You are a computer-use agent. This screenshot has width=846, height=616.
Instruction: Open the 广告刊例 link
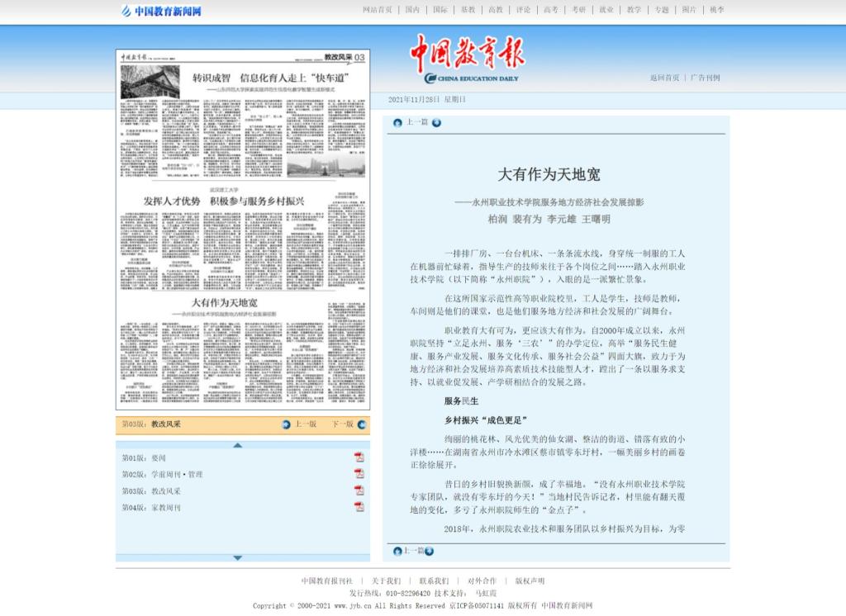coord(706,78)
